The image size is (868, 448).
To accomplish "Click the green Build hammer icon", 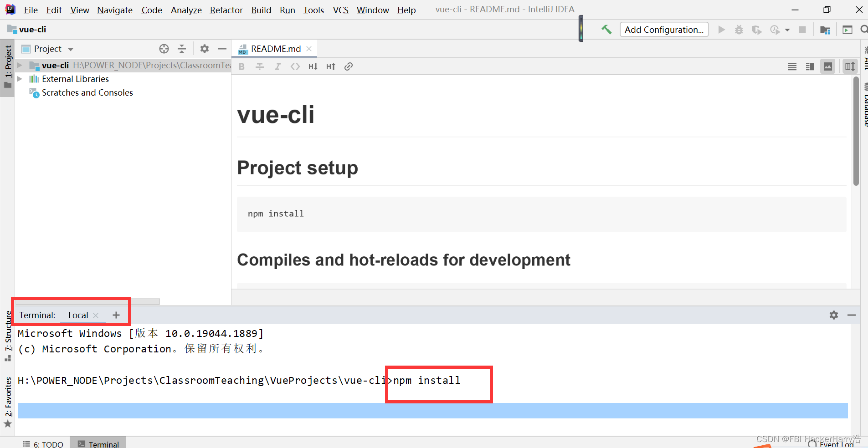I will point(606,30).
